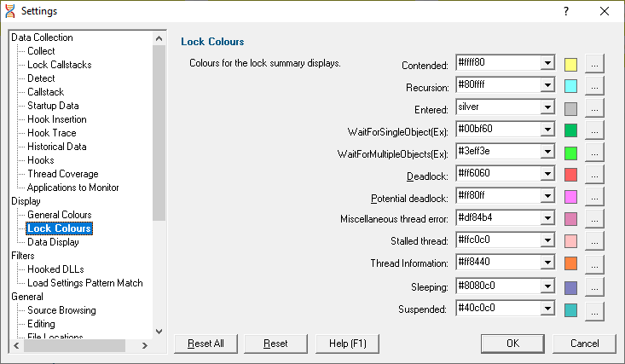625x364 pixels.
Task: Click the tree's scroll up arrow
Action: click(x=159, y=38)
